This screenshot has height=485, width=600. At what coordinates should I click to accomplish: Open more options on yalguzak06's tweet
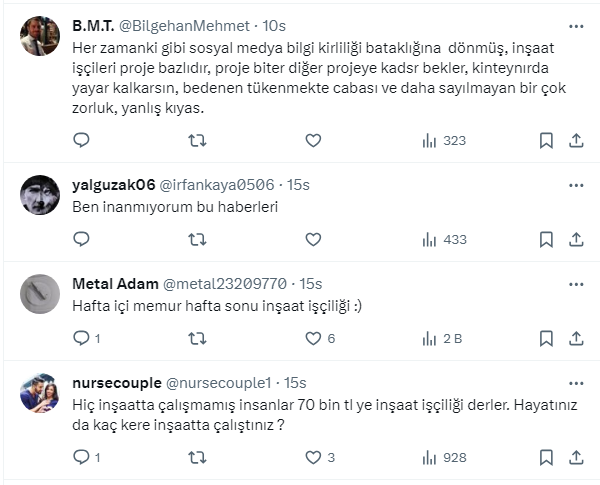tap(576, 184)
